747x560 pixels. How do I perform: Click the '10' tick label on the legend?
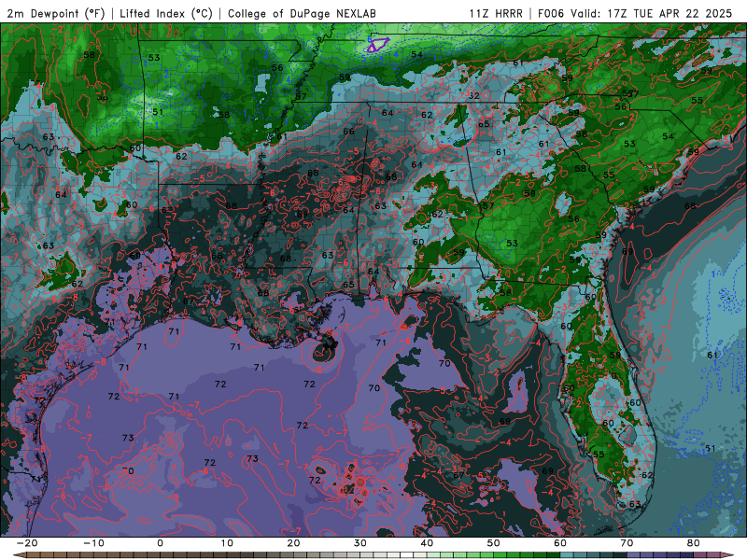click(x=227, y=543)
